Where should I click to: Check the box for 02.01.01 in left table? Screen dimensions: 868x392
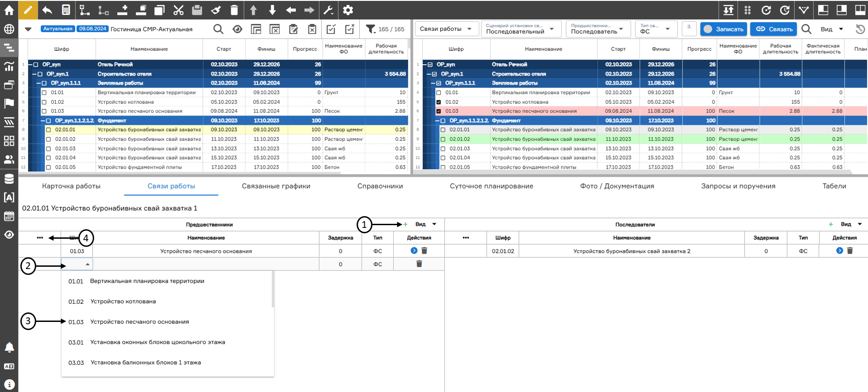(48, 130)
